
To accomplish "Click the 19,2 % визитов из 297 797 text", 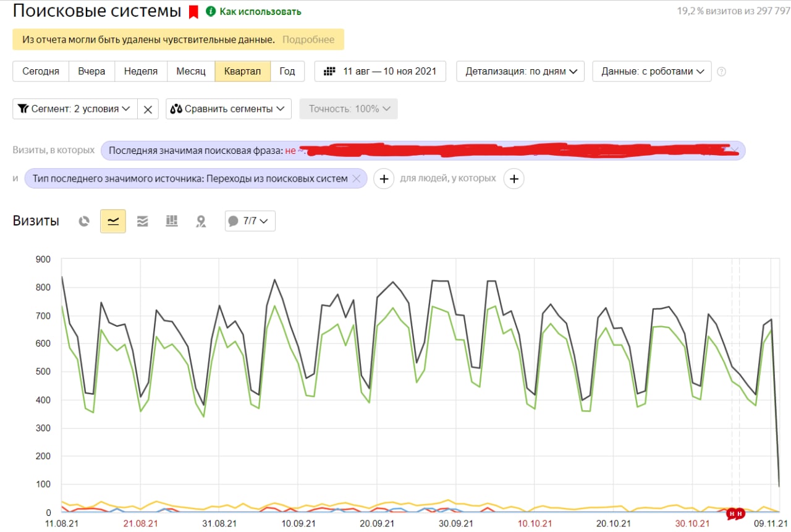I will (734, 11).
